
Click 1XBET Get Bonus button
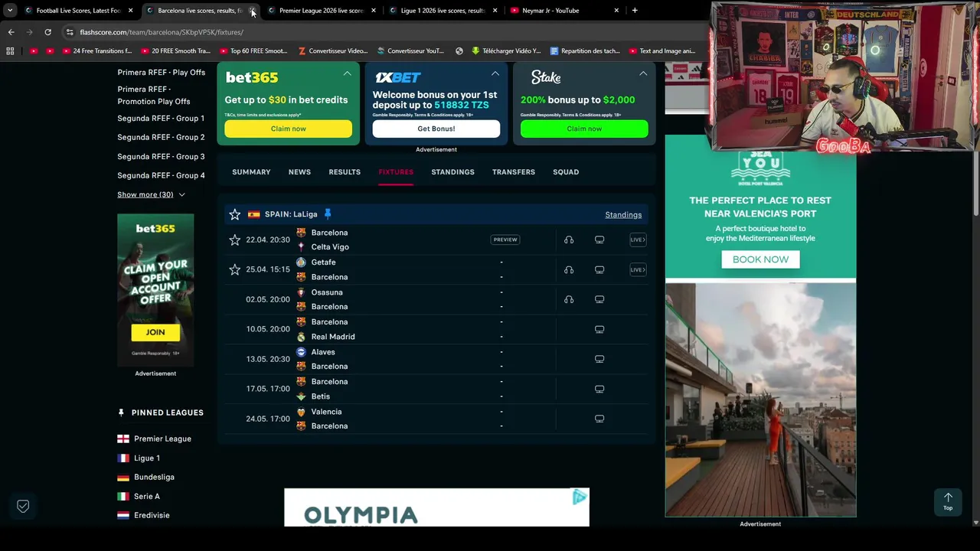[436, 129]
